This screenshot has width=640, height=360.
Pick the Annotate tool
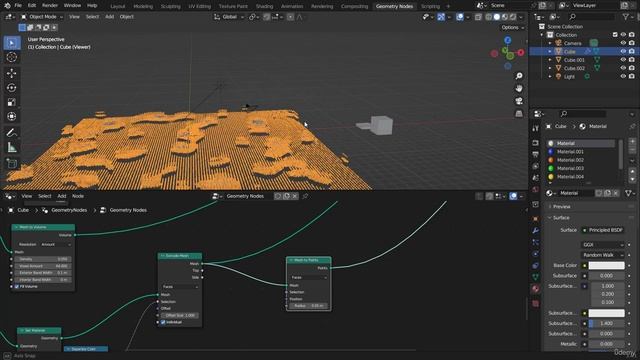tap(11, 133)
